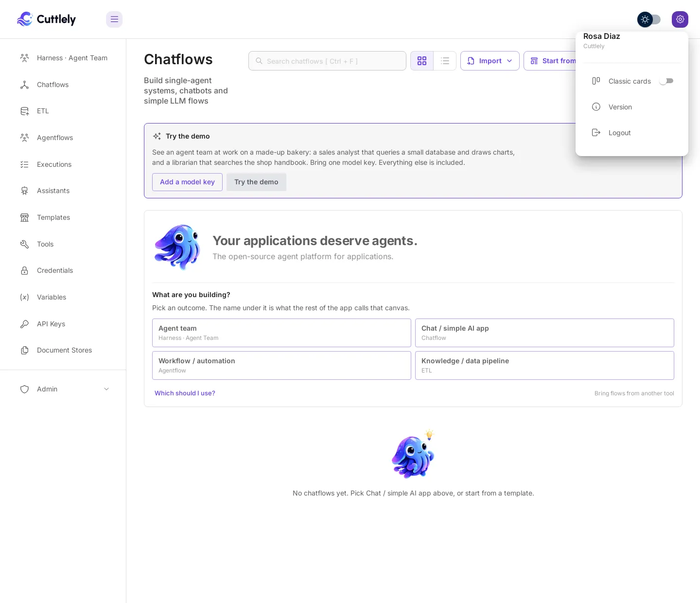700x603 pixels.
Task: Click the Credentials lock icon in sidebar
Action: point(24,270)
